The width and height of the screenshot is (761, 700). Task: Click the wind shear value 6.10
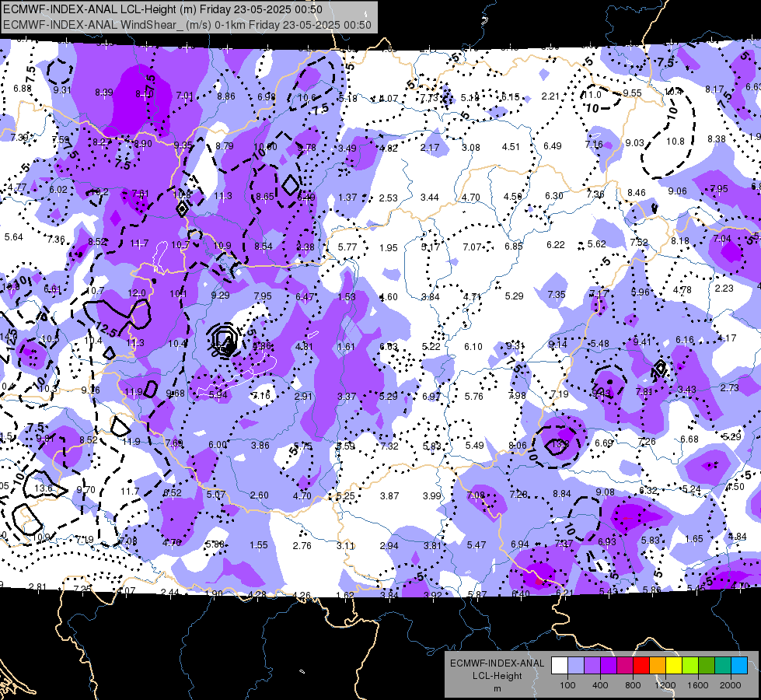click(473, 346)
